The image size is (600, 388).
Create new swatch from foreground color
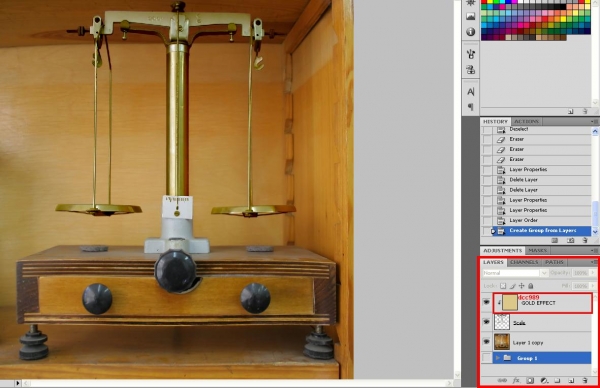(x=571, y=111)
